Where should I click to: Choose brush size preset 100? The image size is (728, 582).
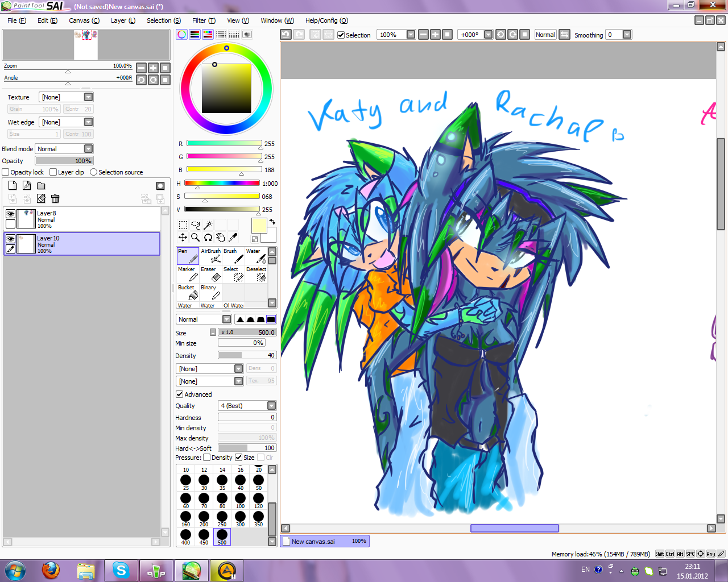coord(240,500)
